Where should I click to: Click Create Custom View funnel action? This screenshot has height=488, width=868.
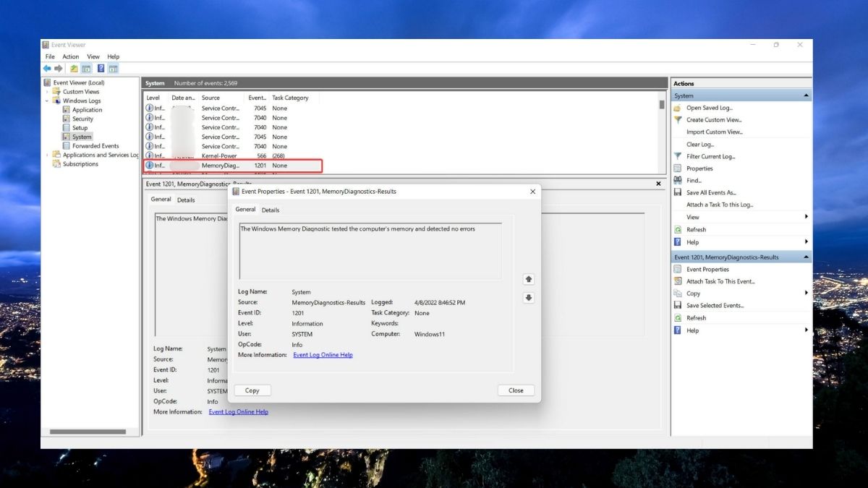point(713,120)
